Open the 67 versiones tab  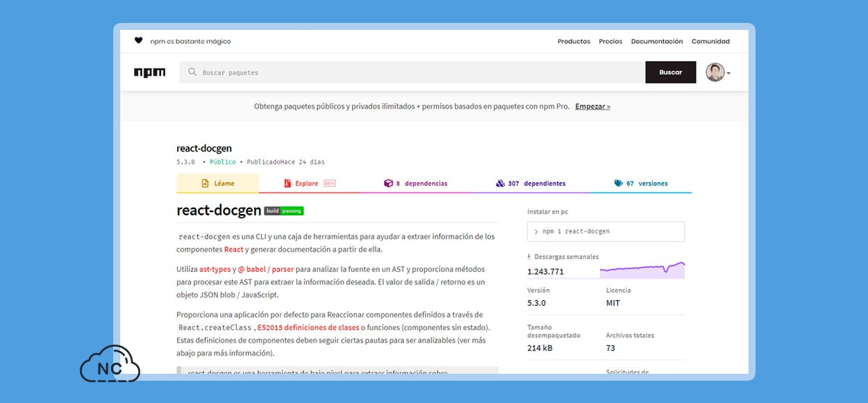click(x=641, y=183)
